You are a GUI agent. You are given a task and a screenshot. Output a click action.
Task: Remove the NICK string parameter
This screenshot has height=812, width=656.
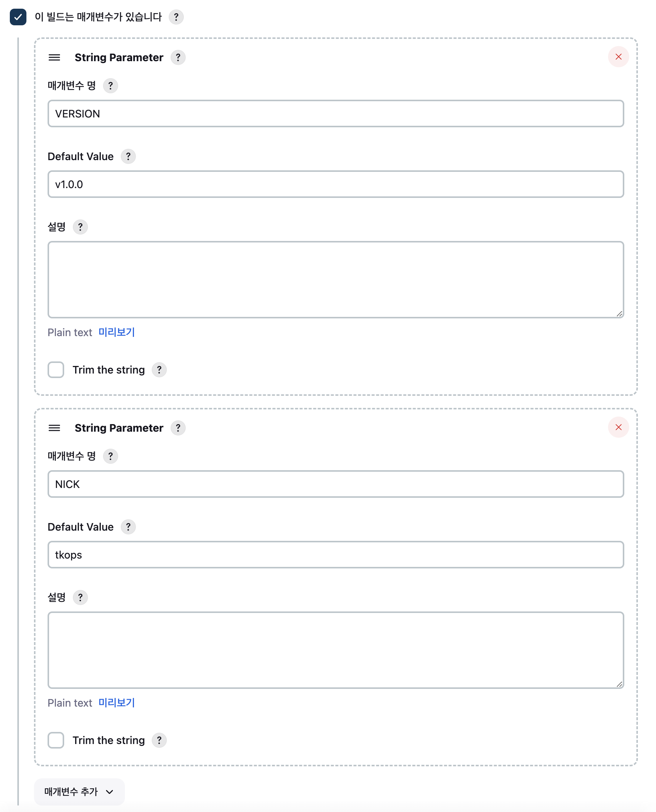click(618, 428)
